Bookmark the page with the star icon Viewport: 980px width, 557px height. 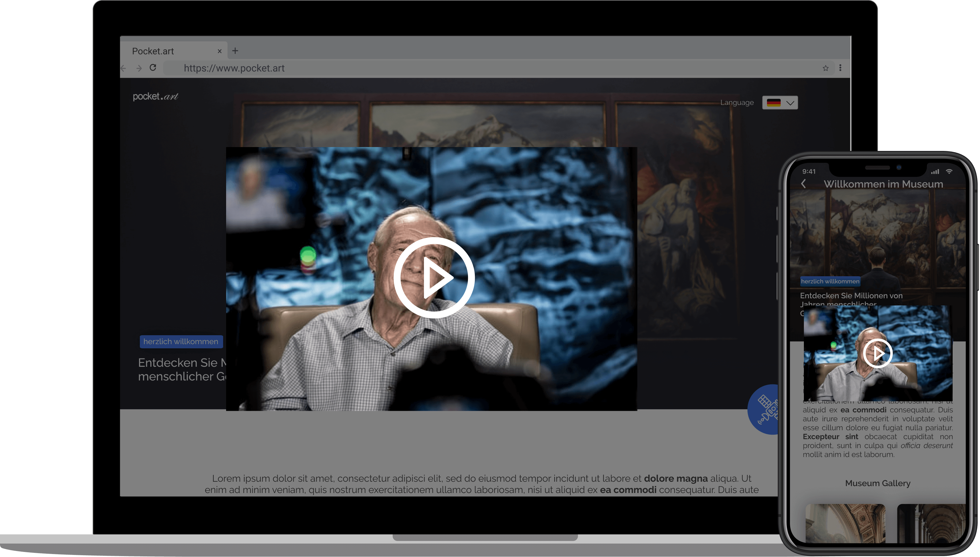click(x=826, y=68)
